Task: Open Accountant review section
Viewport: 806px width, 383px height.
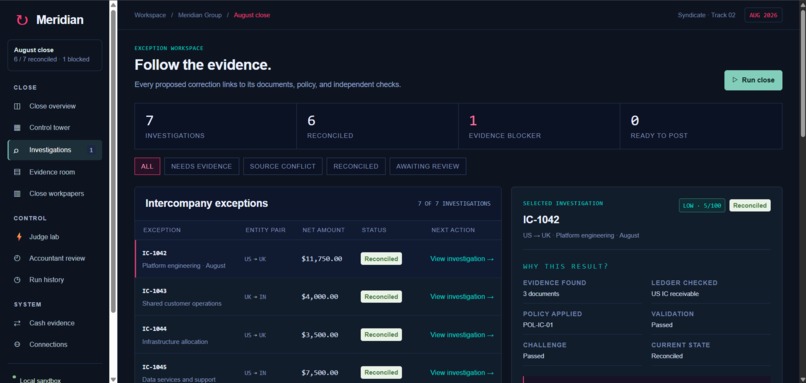Action: 54,259
